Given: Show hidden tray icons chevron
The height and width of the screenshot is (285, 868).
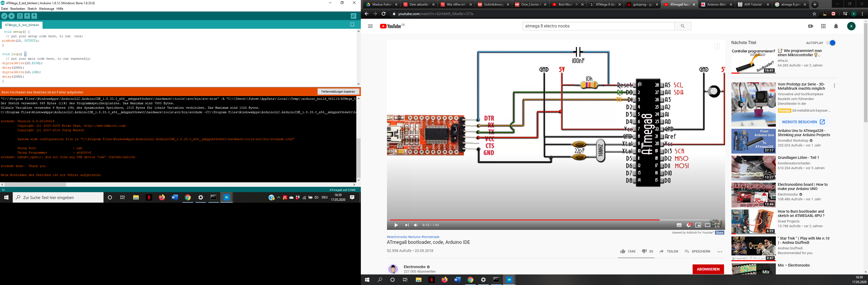Looking at the screenshot, I should pos(279,197).
